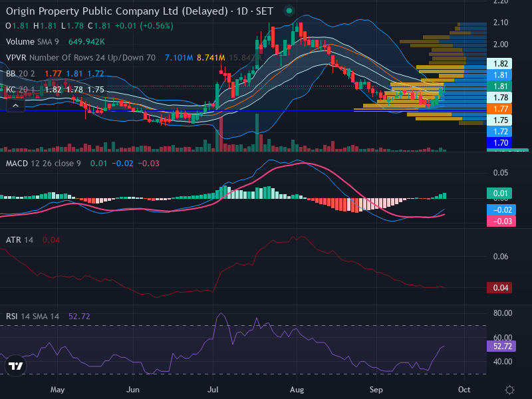This screenshot has height=399, width=532.
Task: Click the MACD pink -0.03 axis label
Action: tap(501, 221)
